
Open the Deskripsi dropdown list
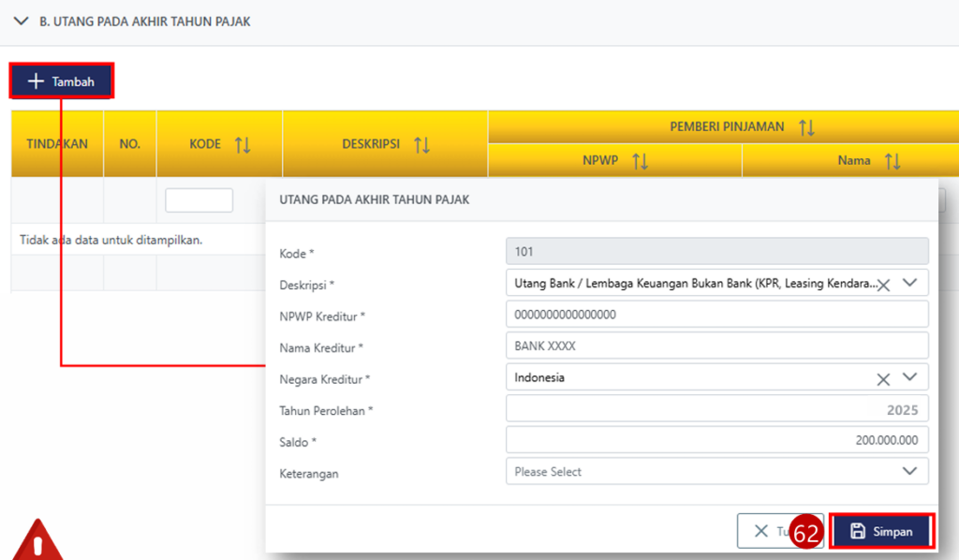point(910,282)
